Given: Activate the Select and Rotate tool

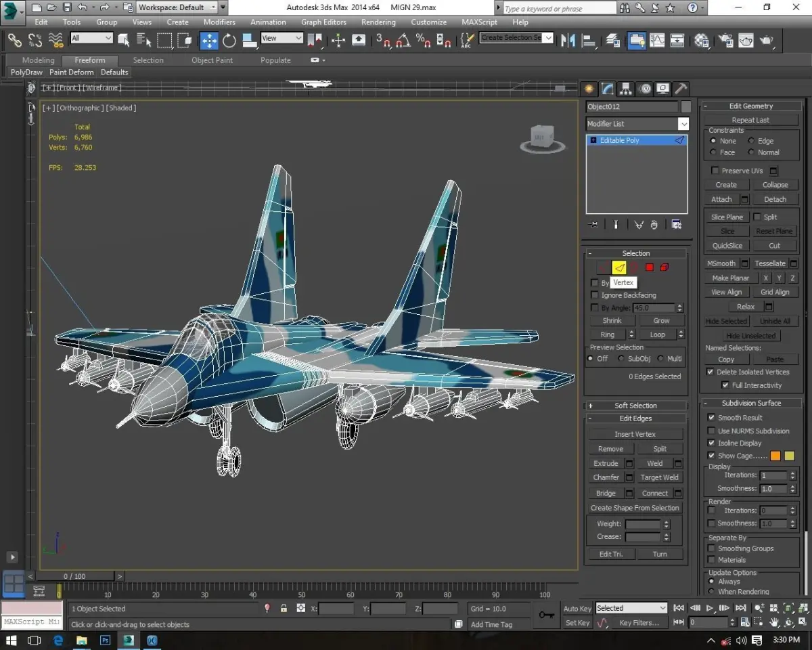Looking at the screenshot, I should (x=229, y=40).
